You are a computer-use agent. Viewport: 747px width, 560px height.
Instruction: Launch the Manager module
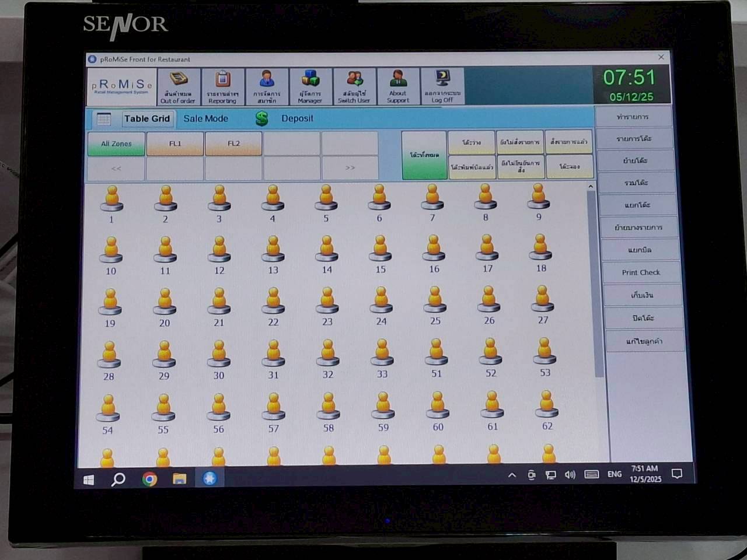point(310,86)
